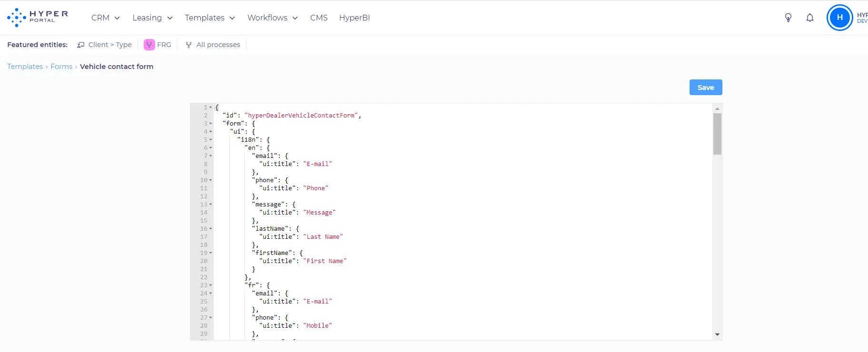Click the "Message" string on line 14

pos(319,213)
